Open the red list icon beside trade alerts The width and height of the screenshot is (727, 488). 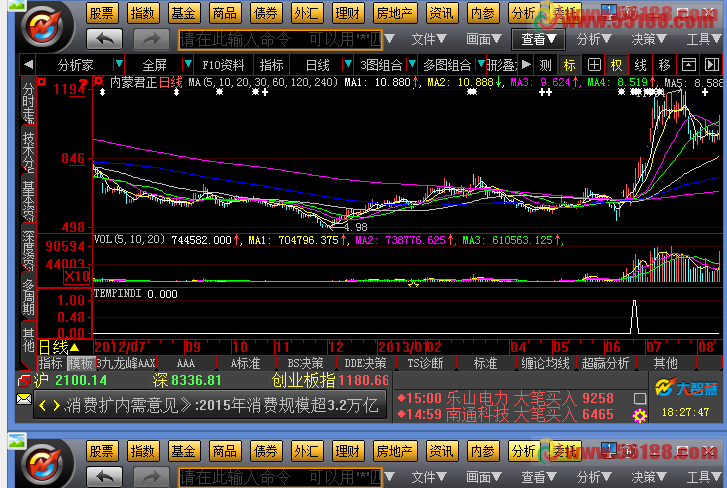click(640, 398)
